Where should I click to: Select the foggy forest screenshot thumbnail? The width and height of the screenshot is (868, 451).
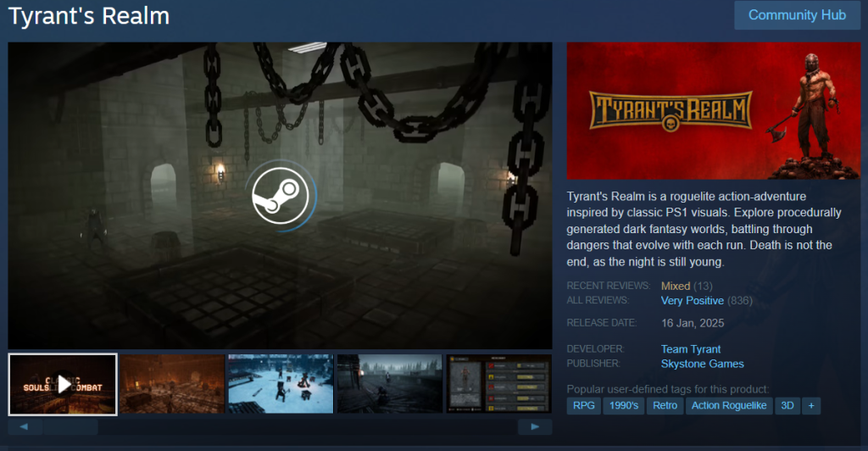[x=390, y=384]
